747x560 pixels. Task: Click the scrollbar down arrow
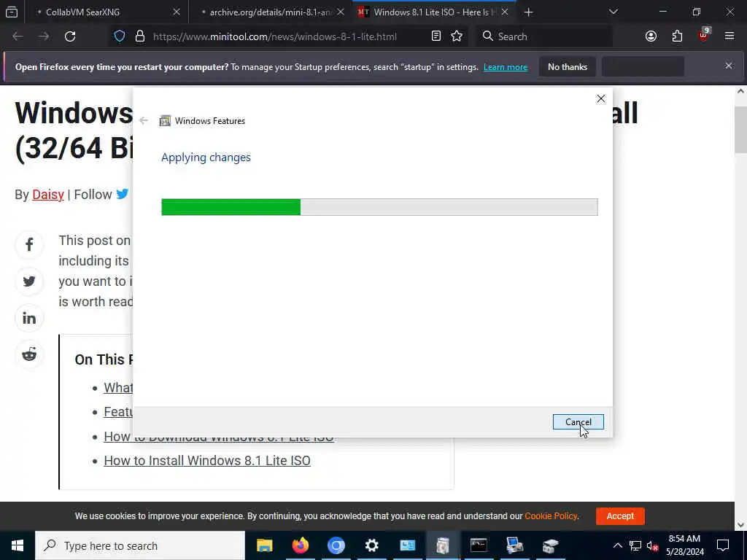tap(740, 524)
